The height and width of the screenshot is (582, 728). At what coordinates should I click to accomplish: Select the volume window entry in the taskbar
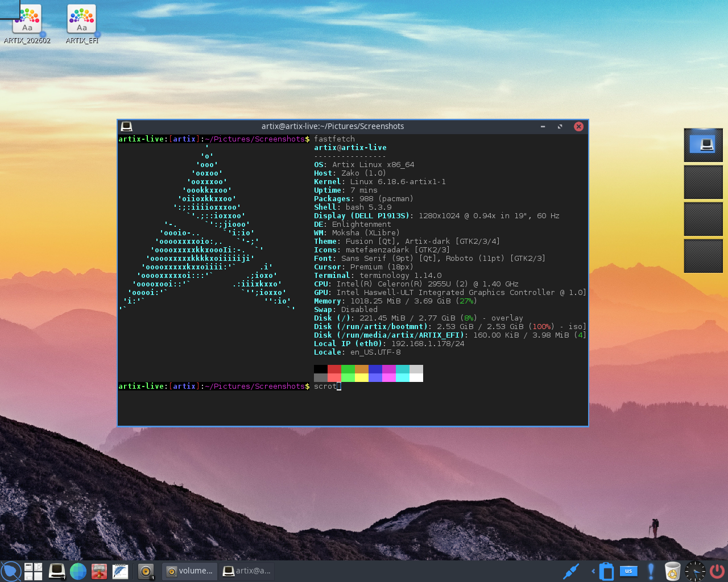(x=189, y=571)
